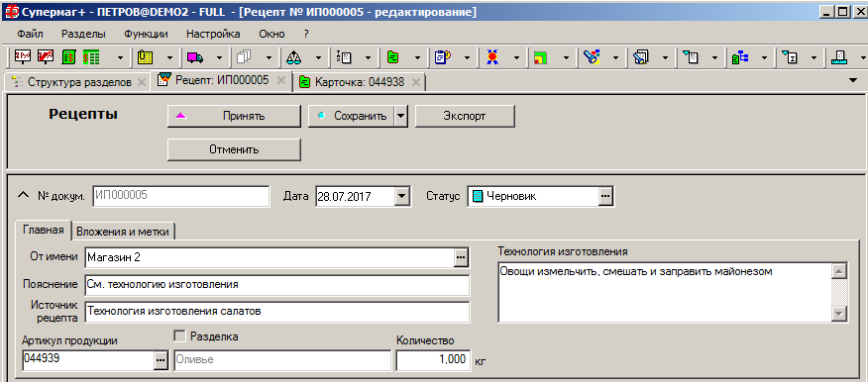The width and height of the screenshot is (868, 382).
Task: Click the green and yellow square toolbar icon
Action: tap(541, 57)
